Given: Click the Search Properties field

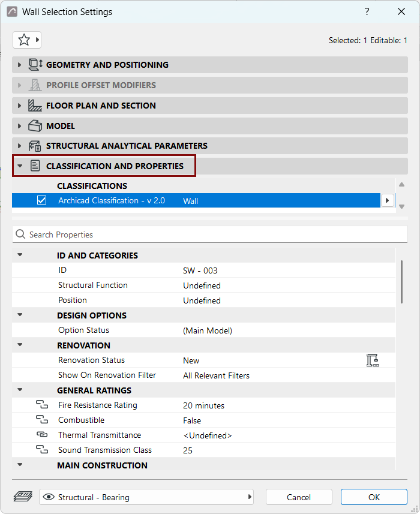Looking at the screenshot, I should (x=210, y=235).
